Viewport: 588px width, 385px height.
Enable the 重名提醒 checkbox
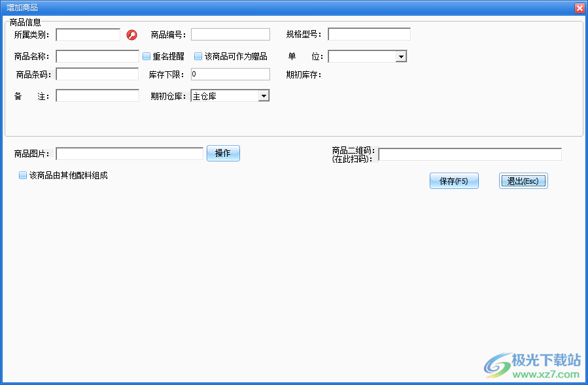147,56
